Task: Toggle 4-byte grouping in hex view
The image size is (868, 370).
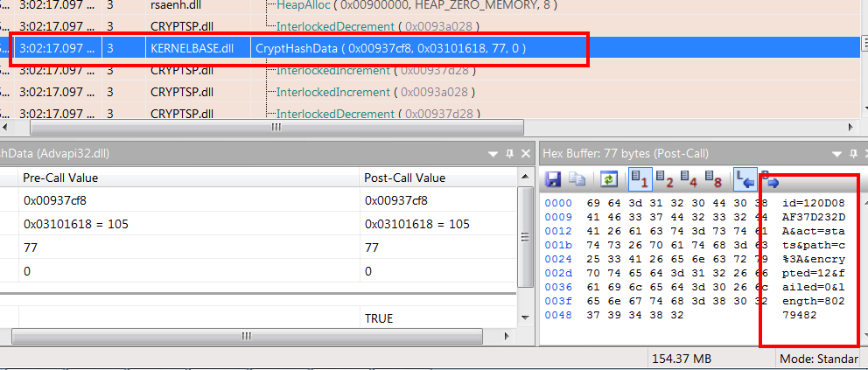Action: click(x=689, y=179)
